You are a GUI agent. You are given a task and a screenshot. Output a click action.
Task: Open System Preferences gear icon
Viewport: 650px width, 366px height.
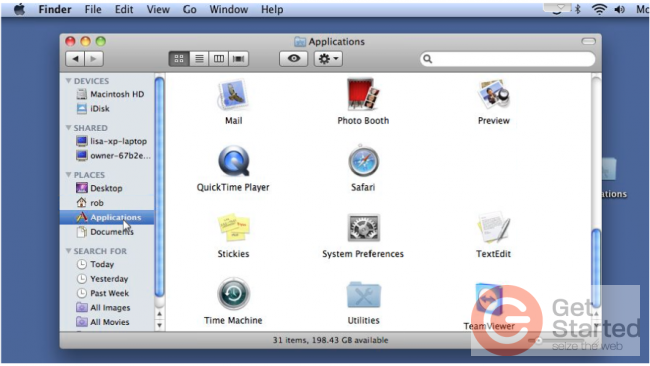click(x=363, y=228)
